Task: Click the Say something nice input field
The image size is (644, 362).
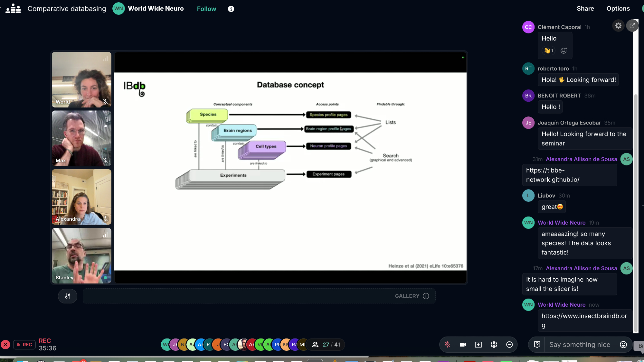Action: [x=580, y=345]
